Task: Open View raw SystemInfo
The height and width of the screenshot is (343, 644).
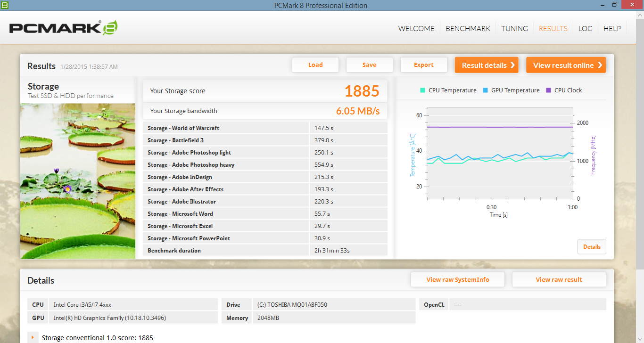Action: tap(458, 279)
